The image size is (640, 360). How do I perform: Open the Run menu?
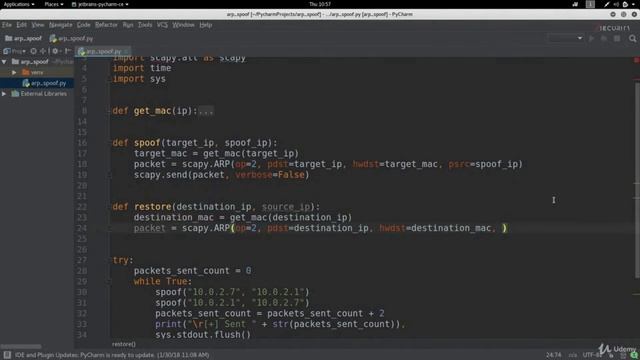click(128, 25)
